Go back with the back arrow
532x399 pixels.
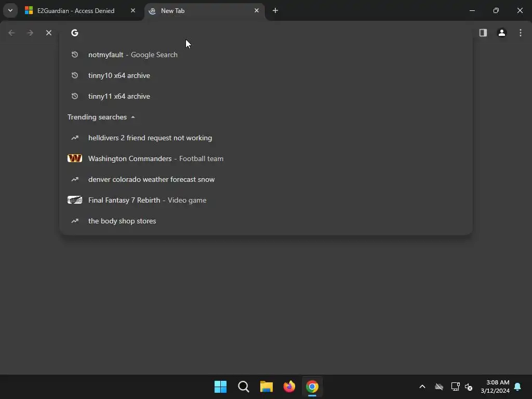click(x=11, y=33)
